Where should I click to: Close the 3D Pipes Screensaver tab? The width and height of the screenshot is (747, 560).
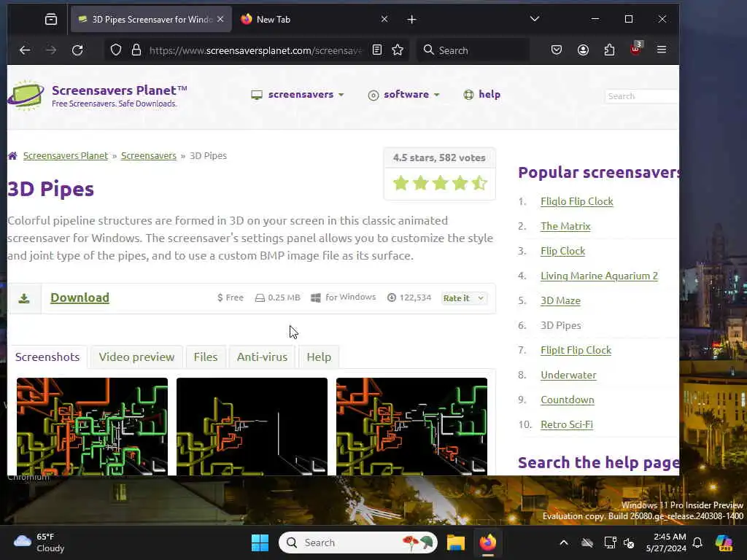click(220, 19)
